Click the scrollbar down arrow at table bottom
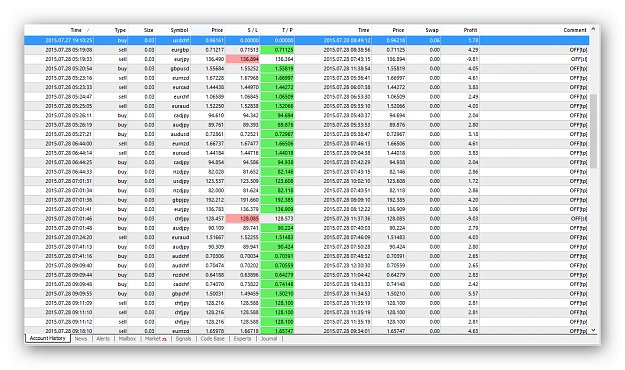This screenshot has height=370, width=625. [593, 330]
